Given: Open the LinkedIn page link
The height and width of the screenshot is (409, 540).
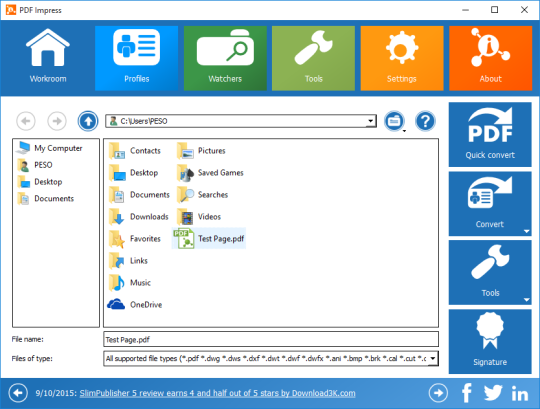Looking at the screenshot, I should click(520, 394).
